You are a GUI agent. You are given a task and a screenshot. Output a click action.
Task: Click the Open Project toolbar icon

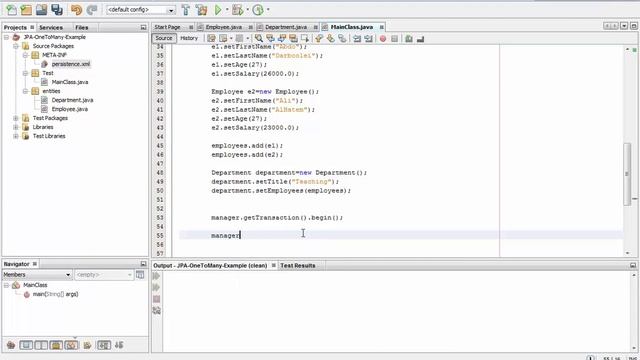41,9
